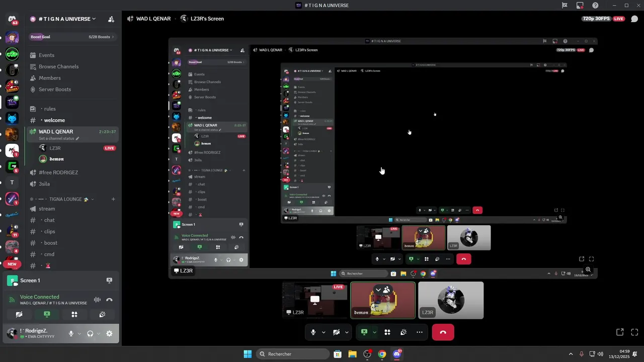Viewport: 644px width, 362px height.
Task: Open input device dropdown beside RodrigeZ's mic
Action: click(79, 333)
